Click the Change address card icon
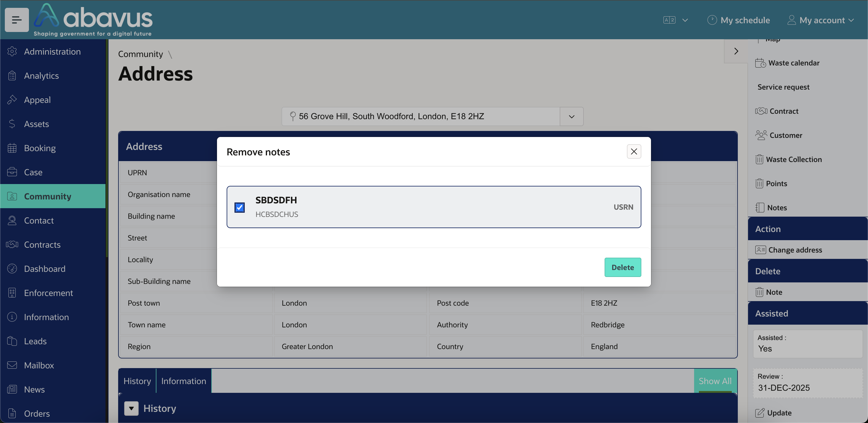Image resolution: width=868 pixels, height=423 pixels. pyautogui.click(x=760, y=250)
